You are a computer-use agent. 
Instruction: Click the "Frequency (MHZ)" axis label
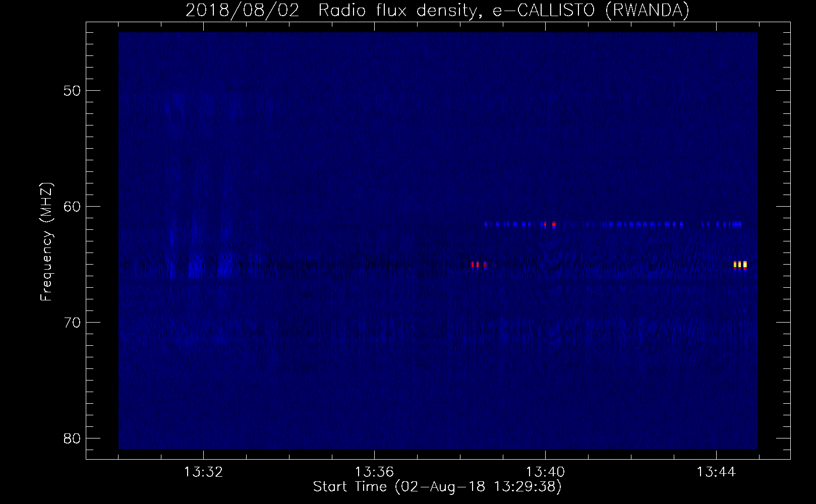tap(46, 242)
